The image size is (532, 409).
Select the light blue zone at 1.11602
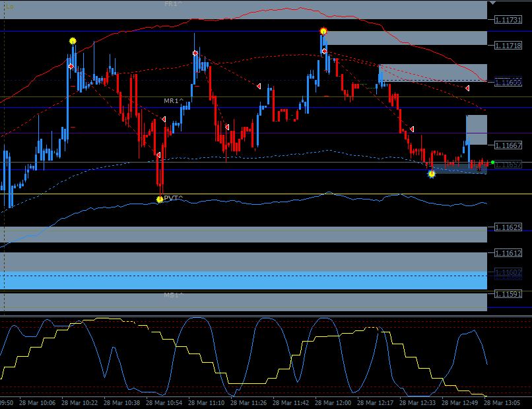[x=244, y=280]
